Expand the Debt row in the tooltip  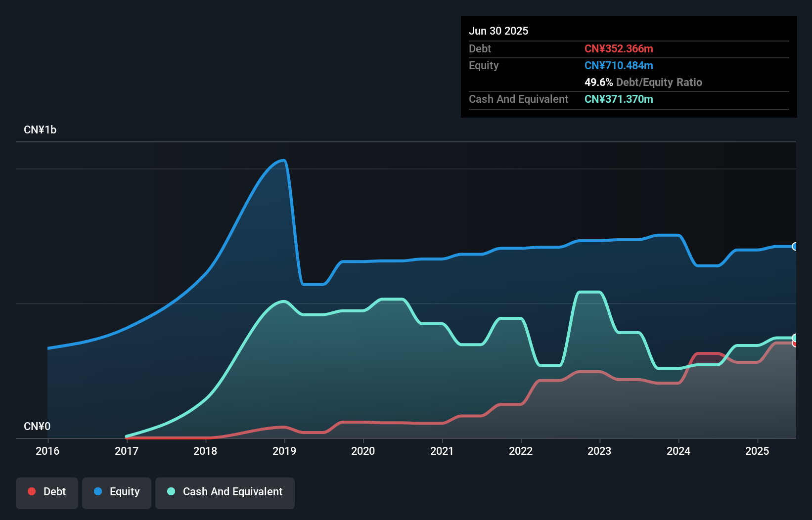(480, 49)
